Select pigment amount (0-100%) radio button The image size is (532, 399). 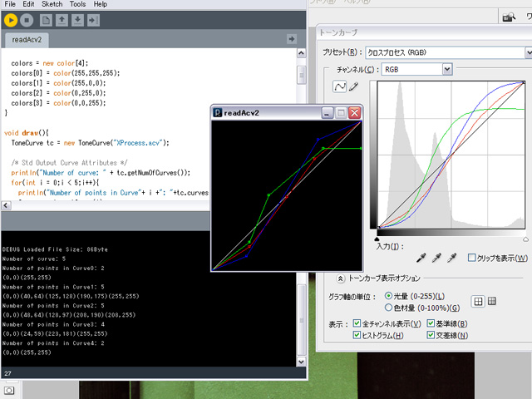tap(388, 308)
